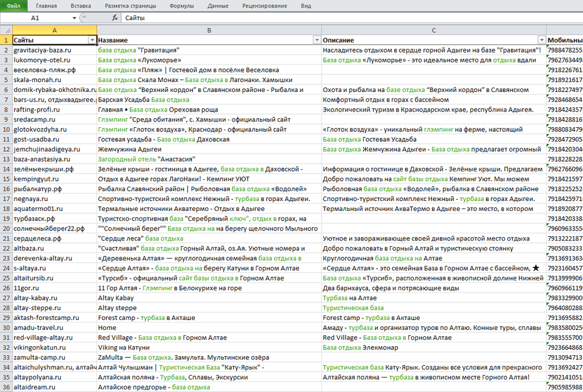Screen dimensions: 583x392
Task: Select row 10 by its row header
Action: pos(6,130)
